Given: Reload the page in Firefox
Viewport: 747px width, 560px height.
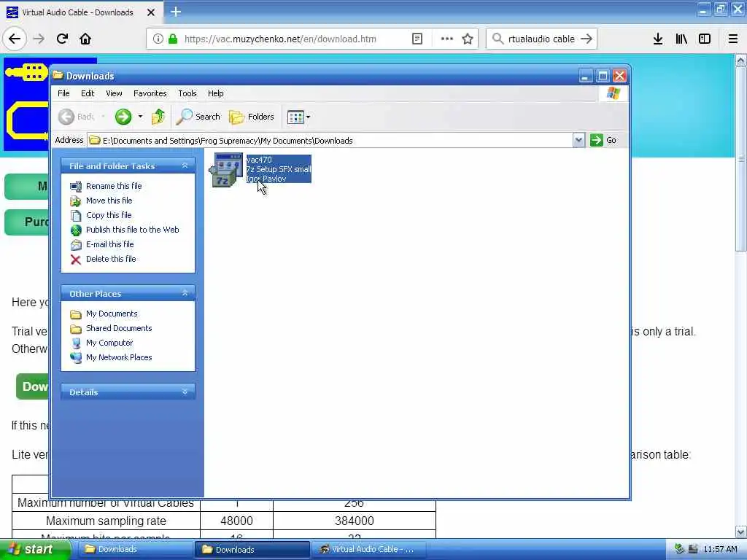Looking at the screenshot, I should click(x=63, y=39).
